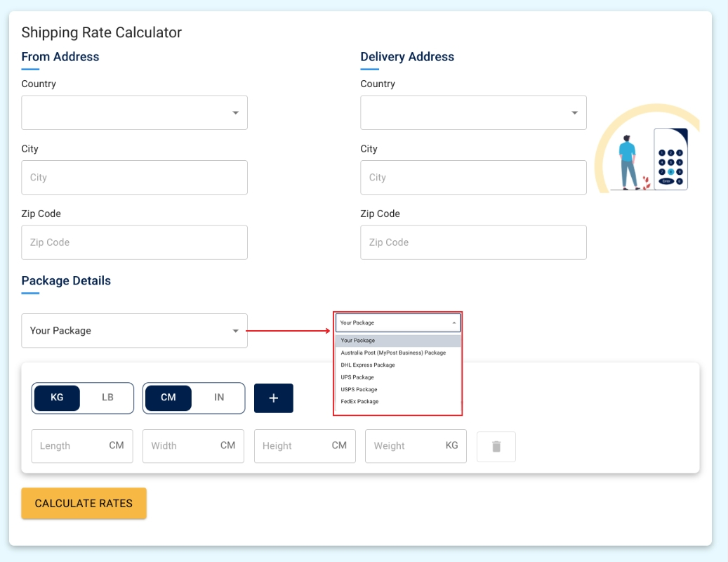The height and width of the screenshot is (562, 728).
Task: Switch weight unit to LB
Action: pyautogui.click(x=107, y=398)
